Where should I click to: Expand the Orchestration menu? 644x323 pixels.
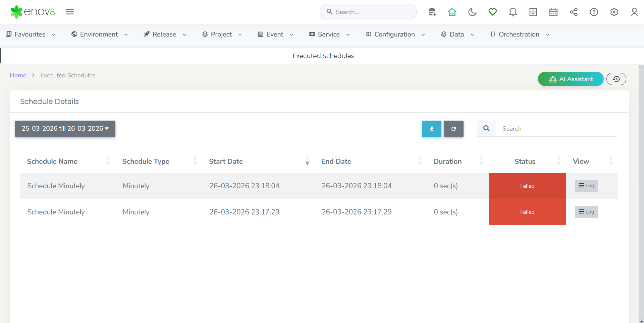click(519, 35)
